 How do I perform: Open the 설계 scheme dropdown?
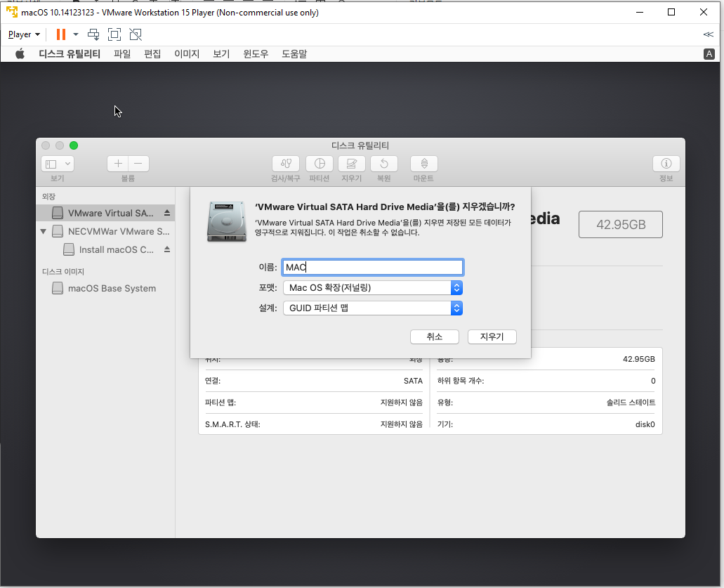[x=373, y=308]
